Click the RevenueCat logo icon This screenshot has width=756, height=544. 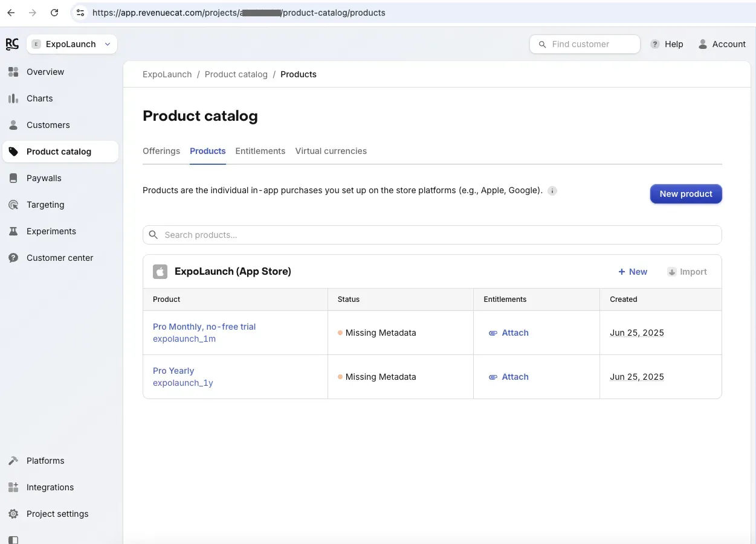tap(12, 44)
